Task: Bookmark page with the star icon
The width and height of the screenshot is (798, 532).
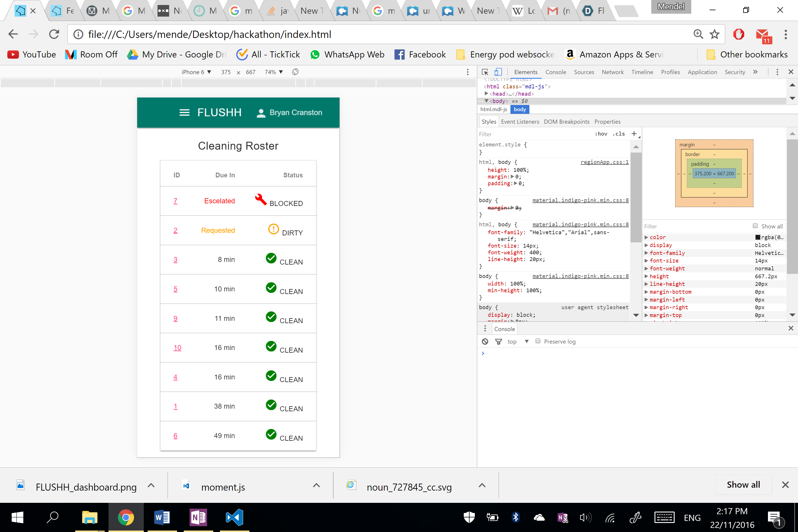Action: pyautogui.click(x=715, y=34)
